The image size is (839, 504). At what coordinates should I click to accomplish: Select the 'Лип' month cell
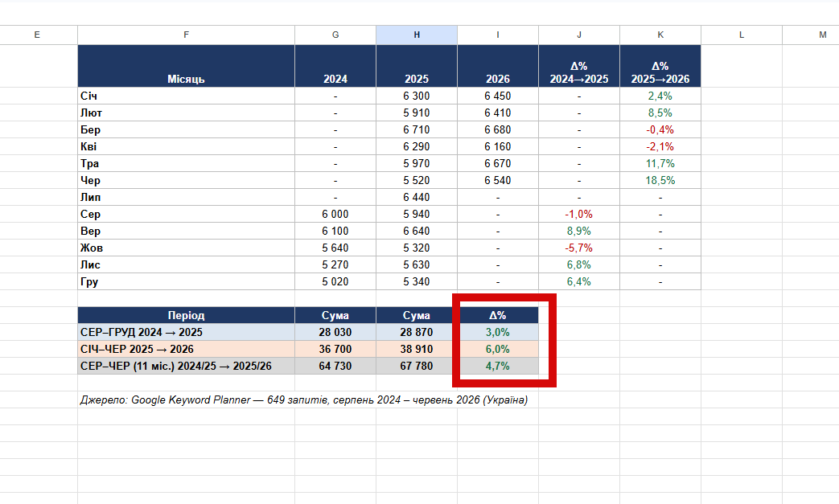tap(186, 197)
